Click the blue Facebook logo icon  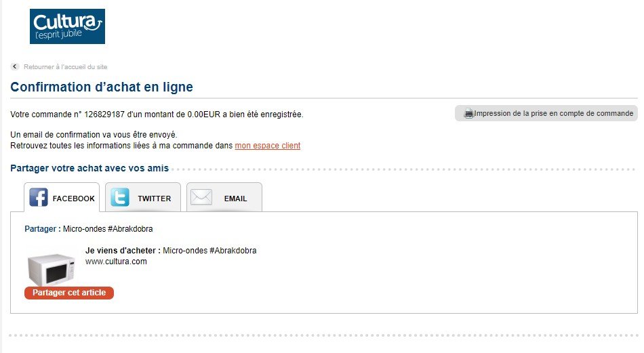[39, 197]
